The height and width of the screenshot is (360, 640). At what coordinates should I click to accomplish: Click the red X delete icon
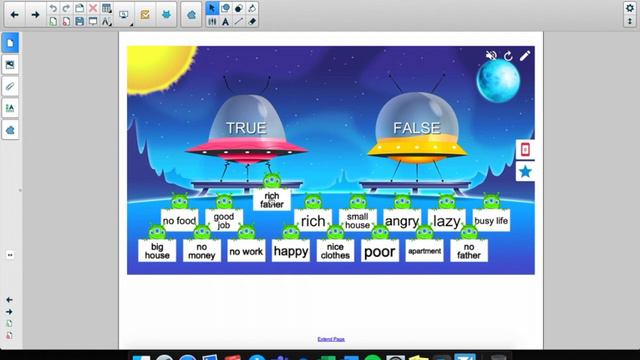point(93,8)
